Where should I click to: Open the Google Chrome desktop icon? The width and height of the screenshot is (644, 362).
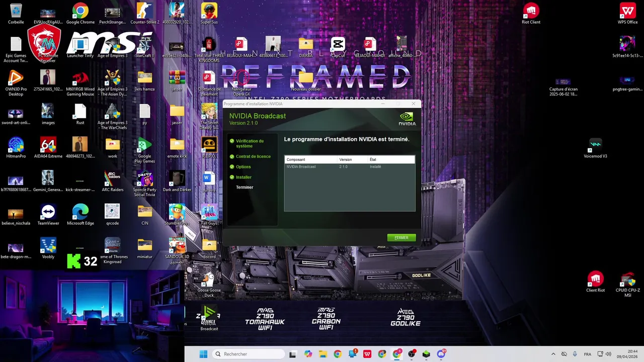tap(80, 14)
